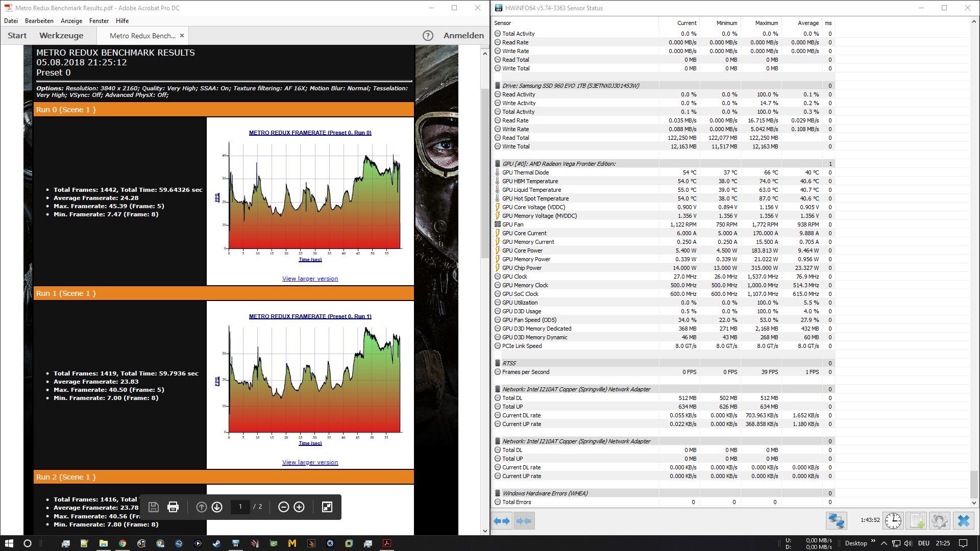This screenshot has height=551, width=980.
Task: Zoom in the PDF with plus icon
Action: (299, 507)
